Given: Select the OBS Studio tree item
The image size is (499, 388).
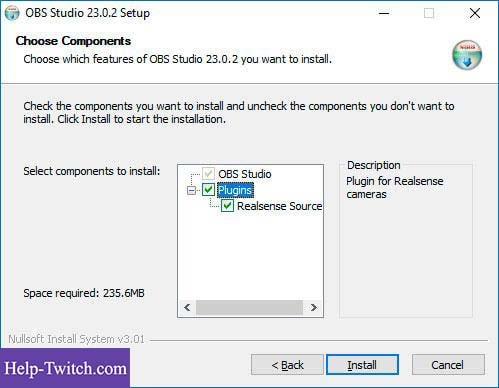Looking at the screenshot, I should (x=245, y=174).
